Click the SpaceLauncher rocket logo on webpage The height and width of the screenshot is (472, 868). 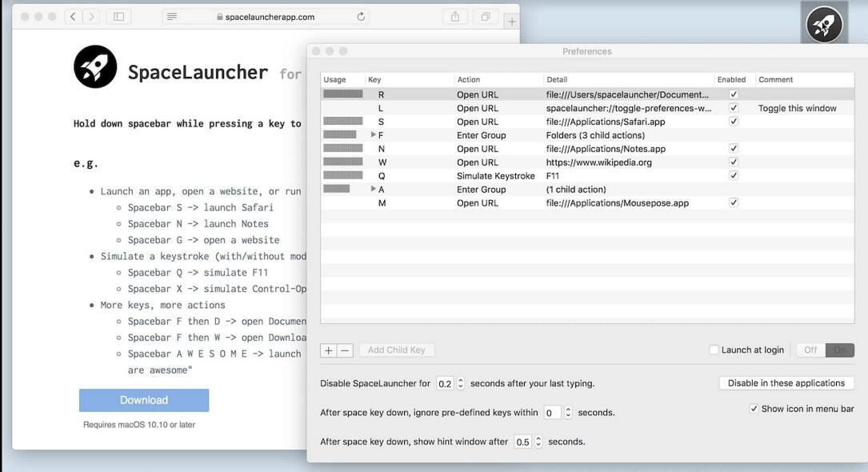pyautogui.click(x=95, y=66)
